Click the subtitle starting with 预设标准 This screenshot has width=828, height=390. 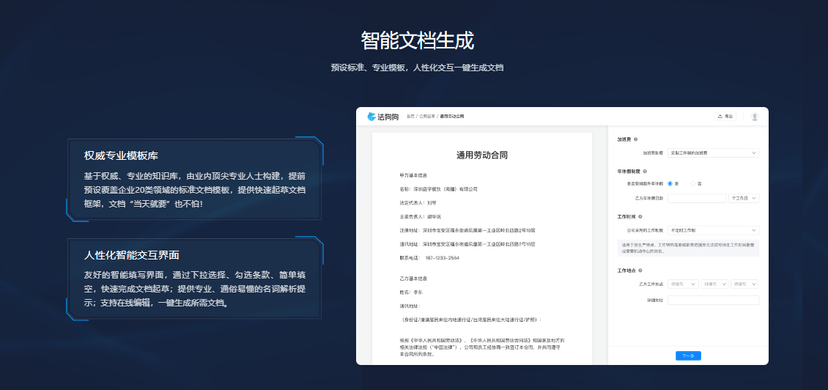click(x=417, y=68)
